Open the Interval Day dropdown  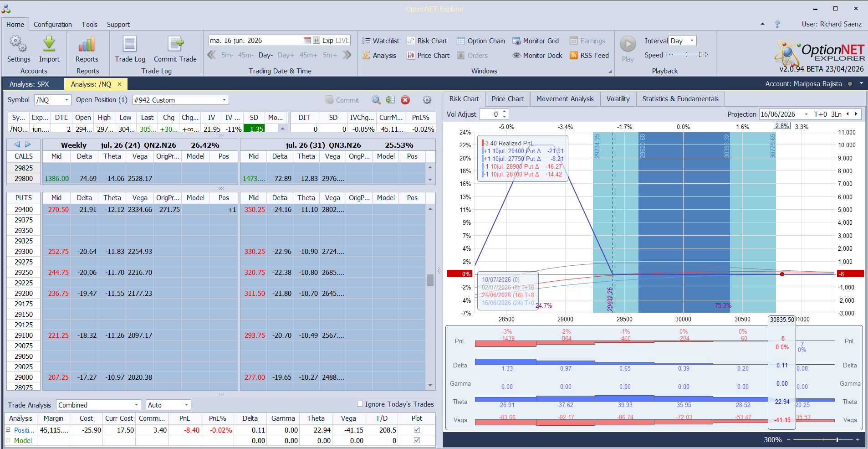pos(692,41)
